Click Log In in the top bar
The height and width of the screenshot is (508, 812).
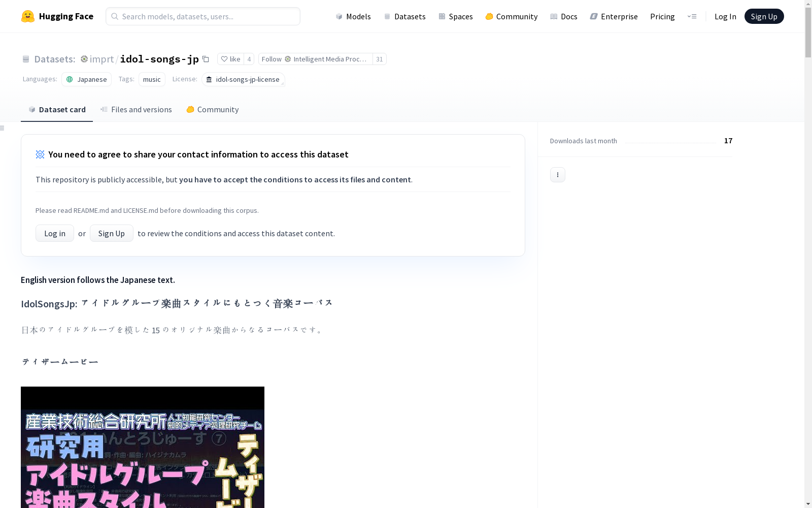tap(725, 16)
